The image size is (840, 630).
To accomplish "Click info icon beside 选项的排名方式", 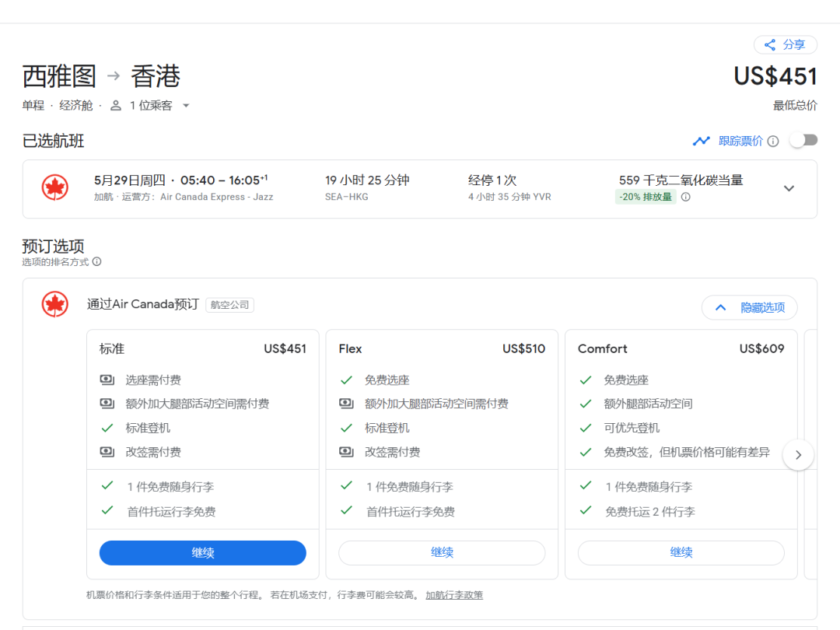I will click(97, 262).
